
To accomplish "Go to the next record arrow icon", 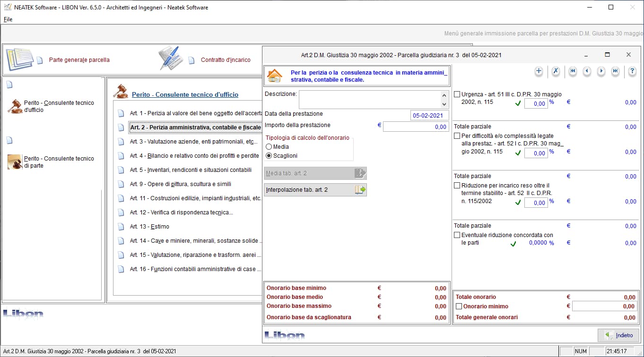I will tap(601, 71).
